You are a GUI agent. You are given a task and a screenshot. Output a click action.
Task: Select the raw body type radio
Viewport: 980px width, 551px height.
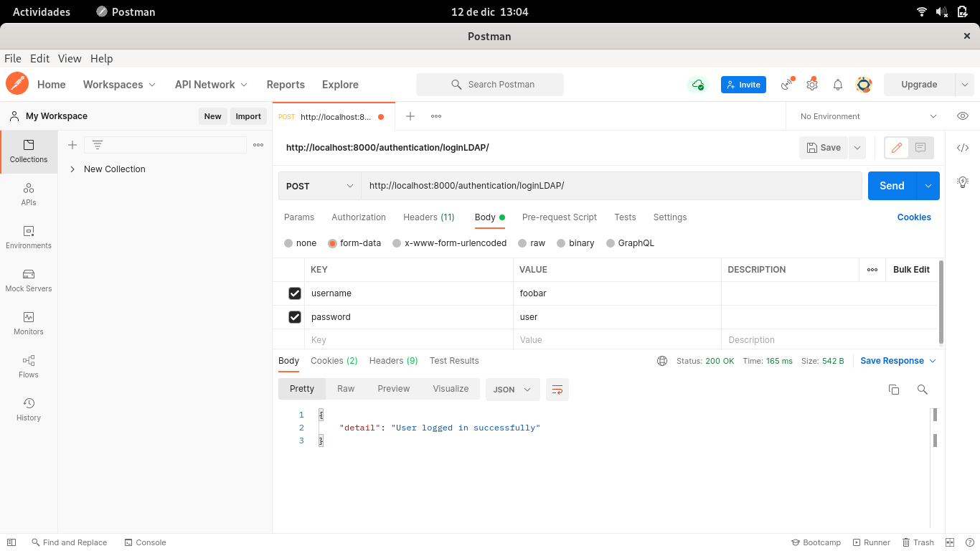tap(522, 243)
